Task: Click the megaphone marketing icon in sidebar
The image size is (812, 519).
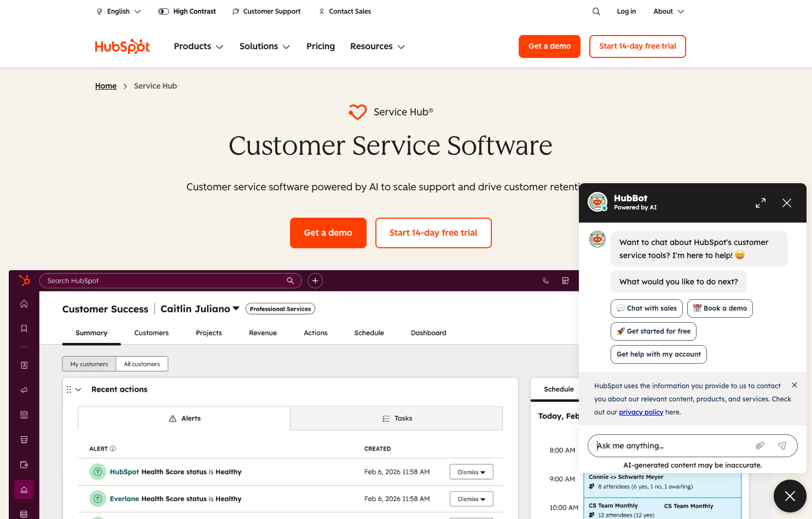Action: coord(24,390)
